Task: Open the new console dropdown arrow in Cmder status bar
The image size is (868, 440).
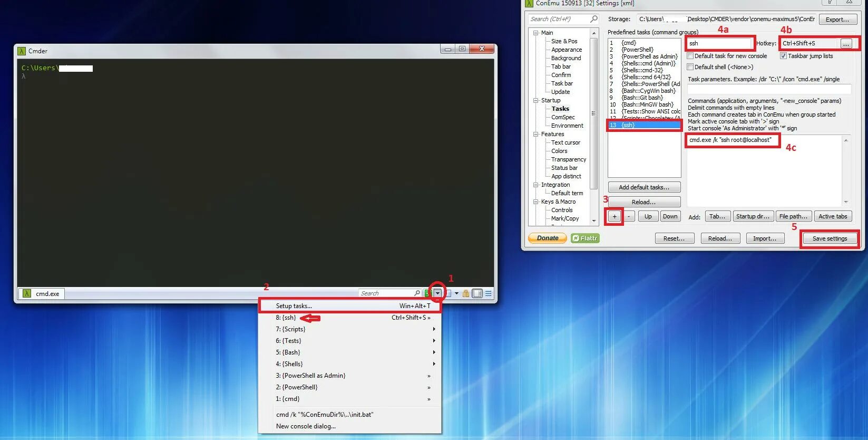Action: (x=437, y=293)
